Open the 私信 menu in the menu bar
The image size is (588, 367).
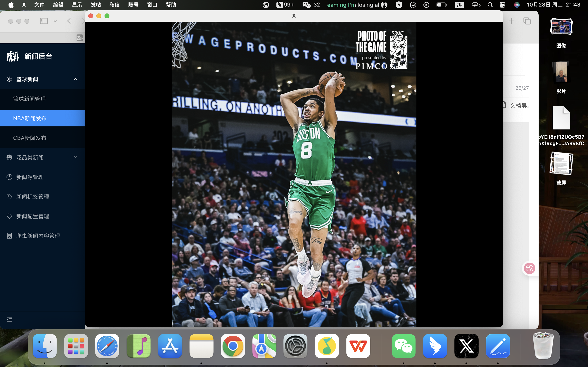click(115, 5)
